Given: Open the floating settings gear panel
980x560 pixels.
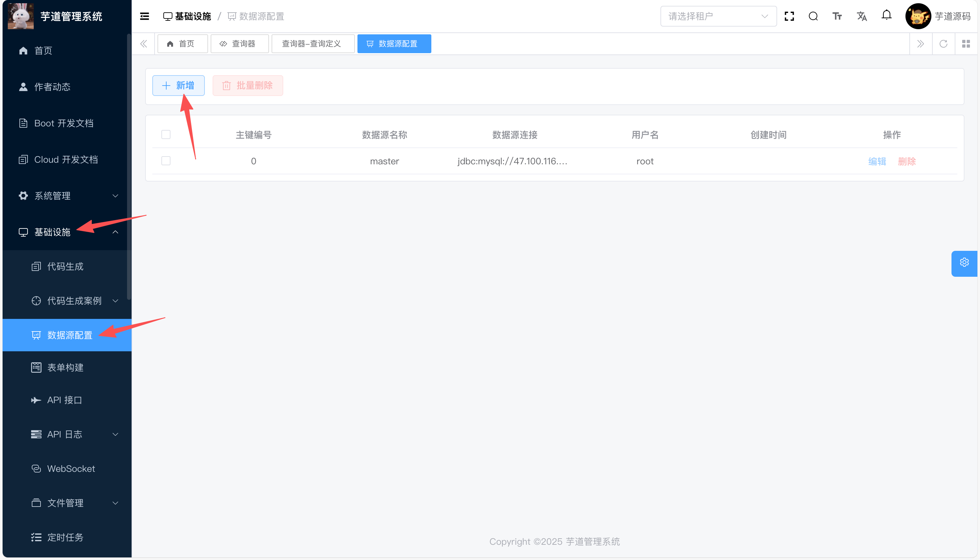Looking at the screenshot, I should [x=964, y=263].
